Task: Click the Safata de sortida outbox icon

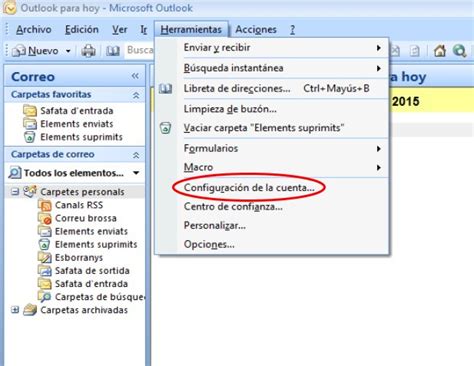Action: 45,271
